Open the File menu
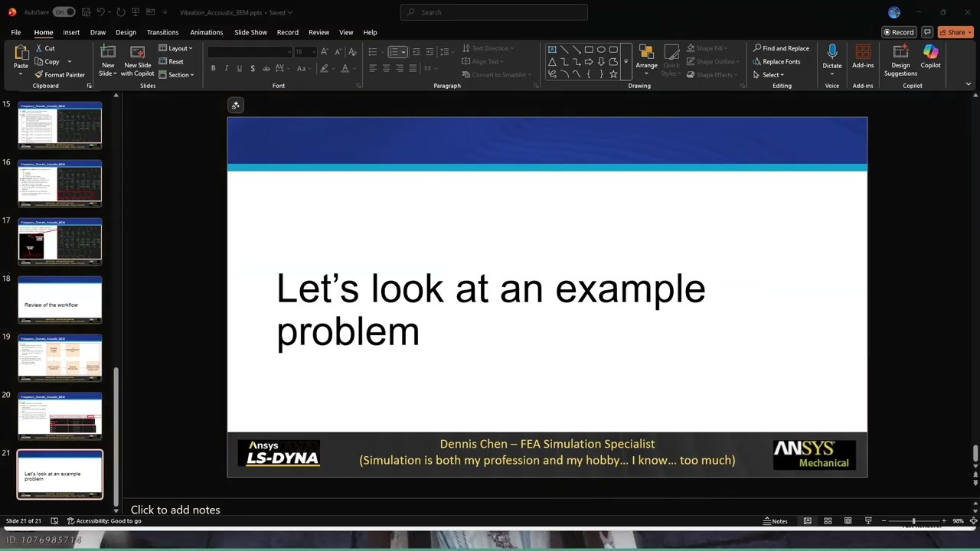Screen dimensions: 980x551 [16, 32]
